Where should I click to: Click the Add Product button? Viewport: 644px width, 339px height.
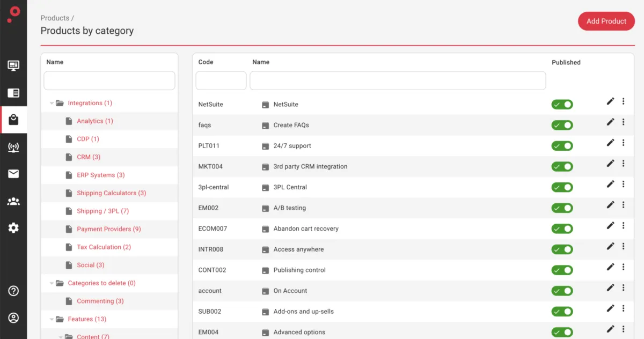(606, 21)
